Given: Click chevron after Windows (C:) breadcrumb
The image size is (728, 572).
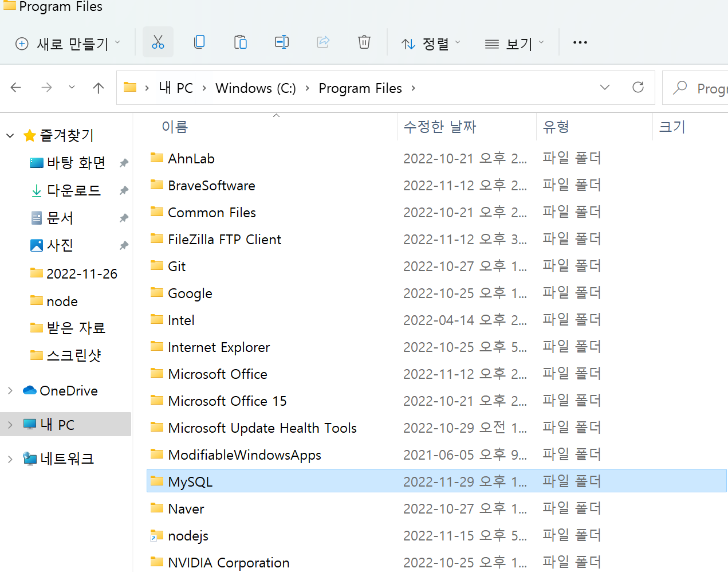Looking at the screenshot, I should click(x=307, y=88).
